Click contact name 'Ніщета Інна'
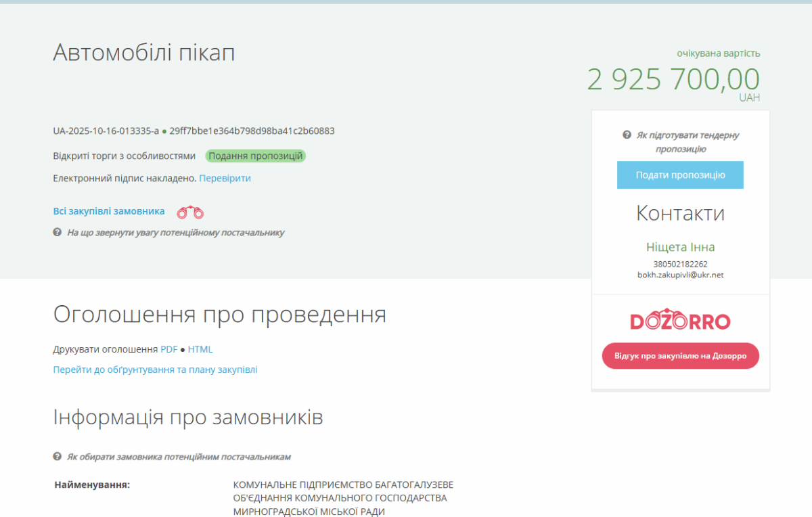 tap(680, 247)
